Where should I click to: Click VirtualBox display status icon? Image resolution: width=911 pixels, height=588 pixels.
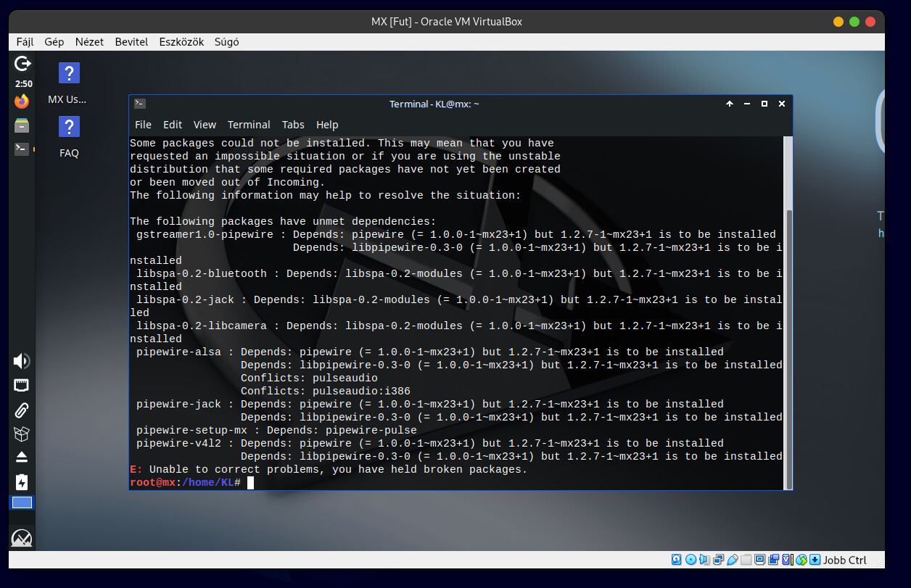click(x=759, y=560)
